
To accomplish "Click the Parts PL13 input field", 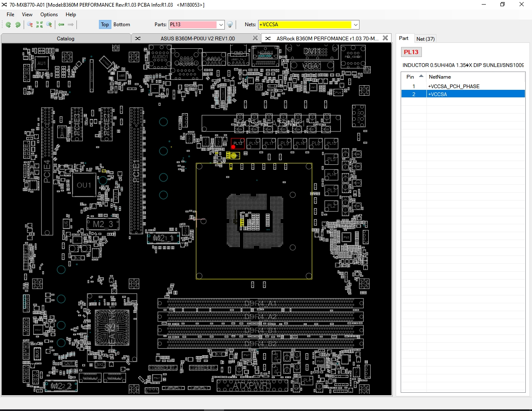I will pos(193,25).
